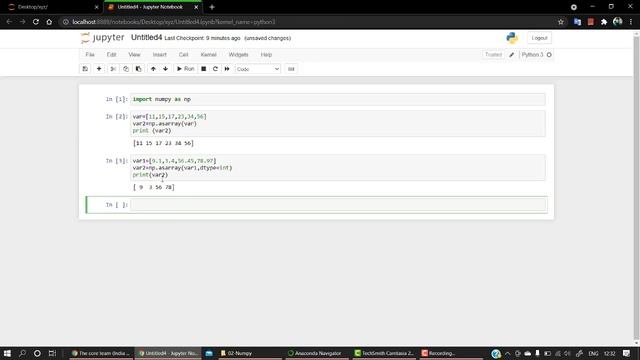Screen dimensions: 640x360
Task: Select the import numpy as np cell
Action: tap(338, 99)
